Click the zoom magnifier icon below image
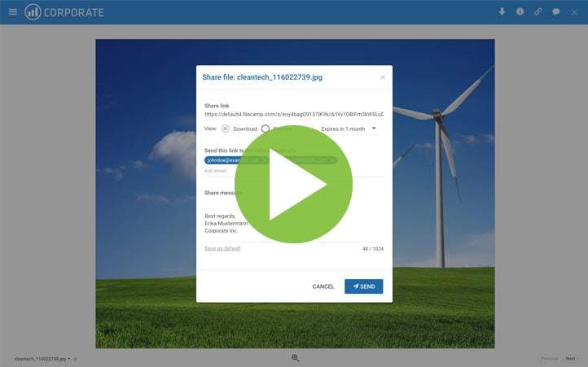The image size is (588, 367). pos(295,358)
